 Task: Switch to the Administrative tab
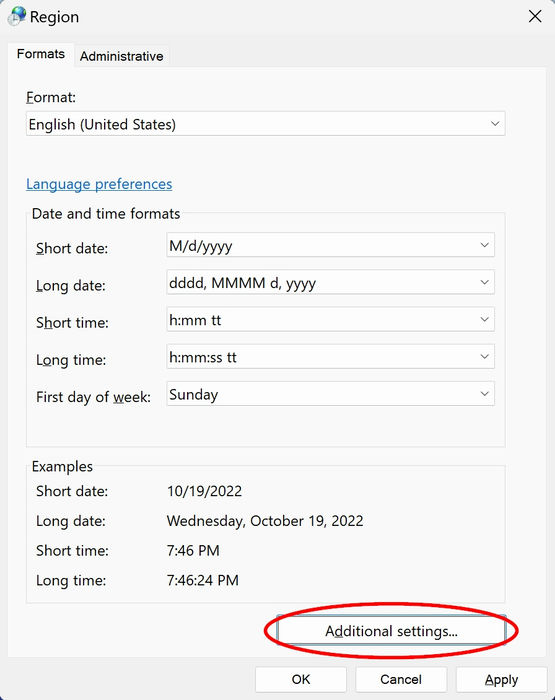coord(121,56)
